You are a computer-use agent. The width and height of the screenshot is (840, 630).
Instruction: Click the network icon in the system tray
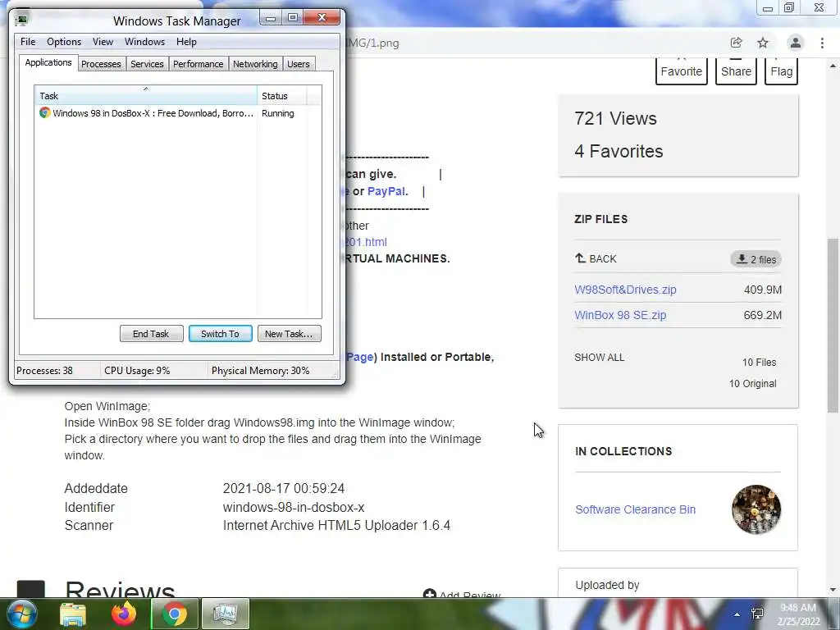click(757, 614)
